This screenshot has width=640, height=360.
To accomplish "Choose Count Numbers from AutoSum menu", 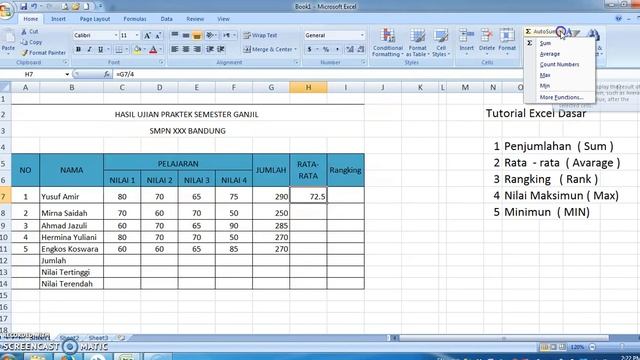I will click(x=559, y=64).
